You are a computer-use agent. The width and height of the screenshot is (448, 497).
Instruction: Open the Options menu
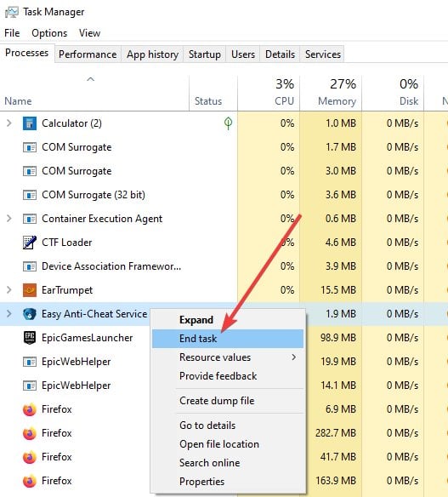[49, 33]
